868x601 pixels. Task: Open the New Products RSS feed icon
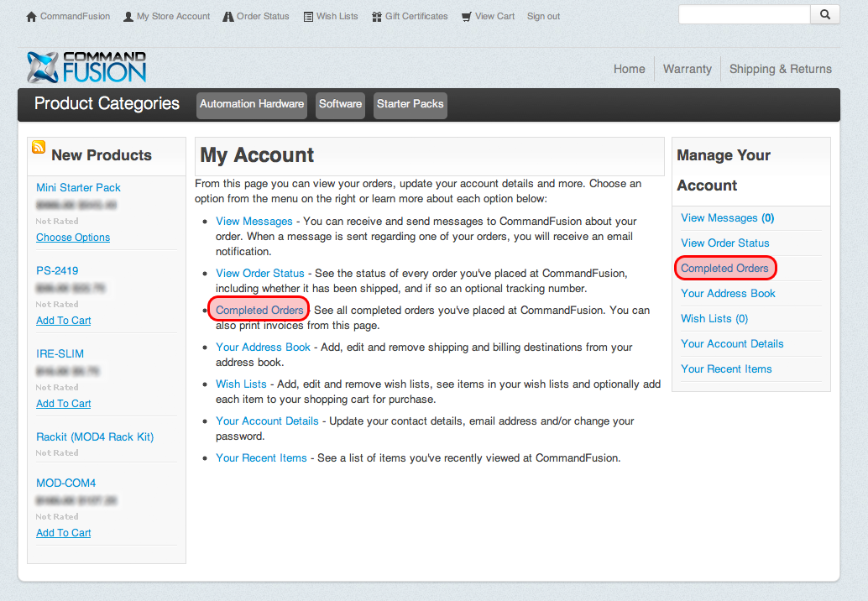[39, 148]
